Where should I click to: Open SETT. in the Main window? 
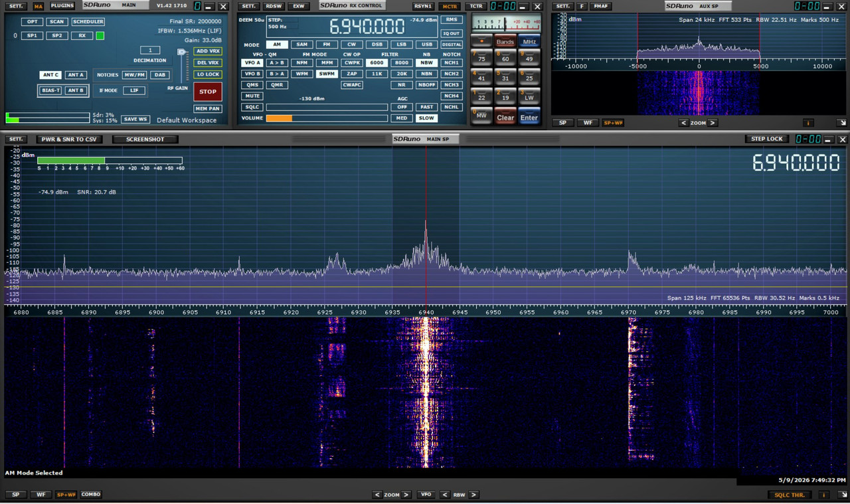tap(17, 5)
